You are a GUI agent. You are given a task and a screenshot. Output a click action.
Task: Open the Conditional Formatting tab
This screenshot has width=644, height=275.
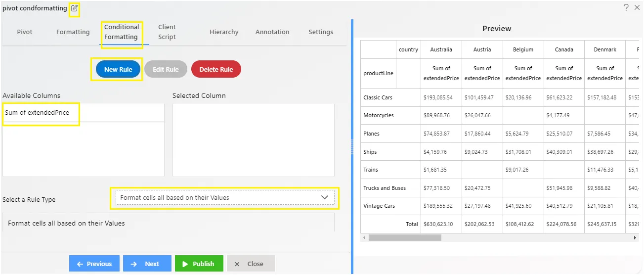coord(122,32)
